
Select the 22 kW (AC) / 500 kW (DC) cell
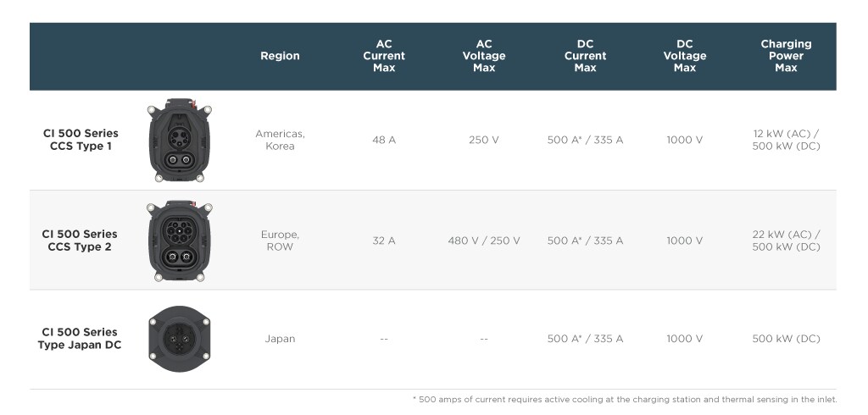tap(786, 241)
